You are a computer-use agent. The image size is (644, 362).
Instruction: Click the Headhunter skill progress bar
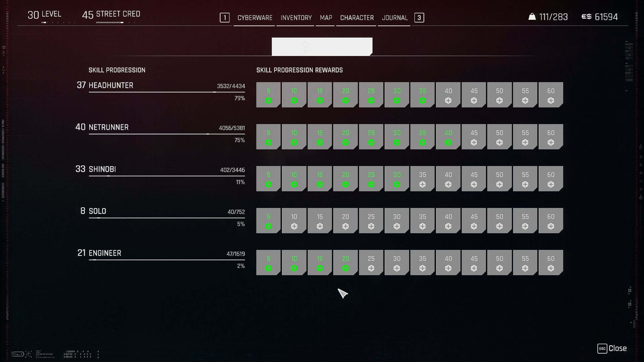167,92
